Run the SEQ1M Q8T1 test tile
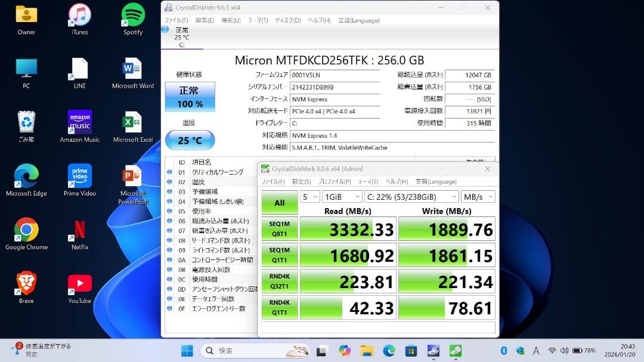Image resolution: width=644 pixels, height=362 pixels. [x=279, y=228]
